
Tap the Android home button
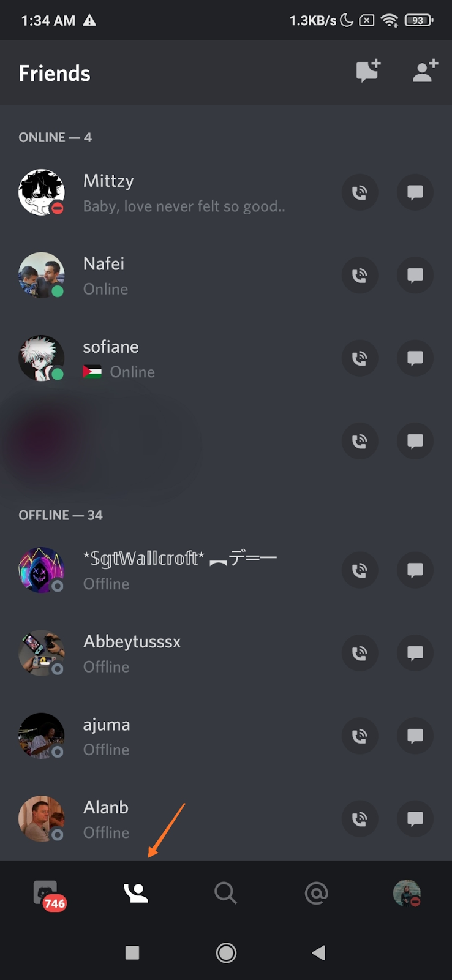point(226,952)
